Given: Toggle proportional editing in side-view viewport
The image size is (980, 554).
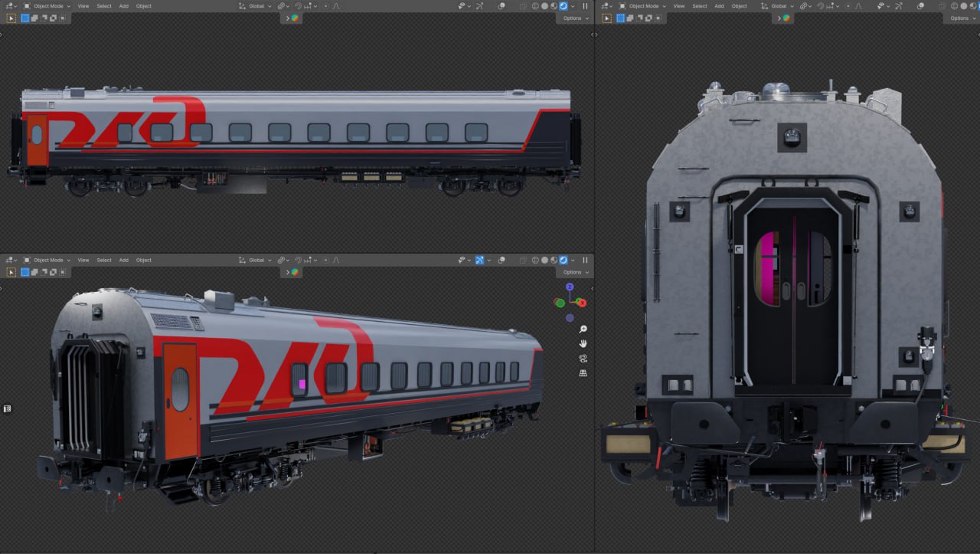Looking at the screenshot, I should pyautogui.click(x=325, y=6).
